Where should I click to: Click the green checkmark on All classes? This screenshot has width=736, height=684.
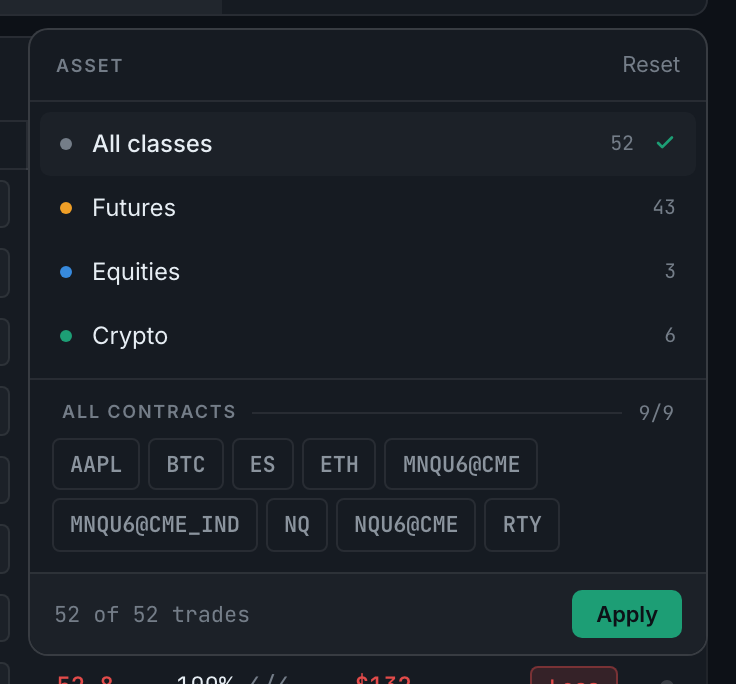click(665, 142)
